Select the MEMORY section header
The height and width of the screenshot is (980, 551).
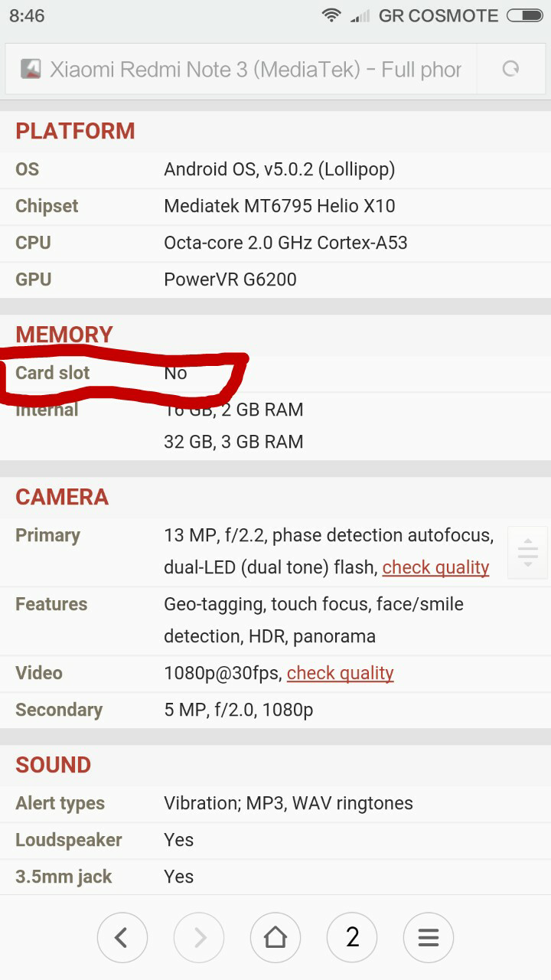click(x=64, y=335)
